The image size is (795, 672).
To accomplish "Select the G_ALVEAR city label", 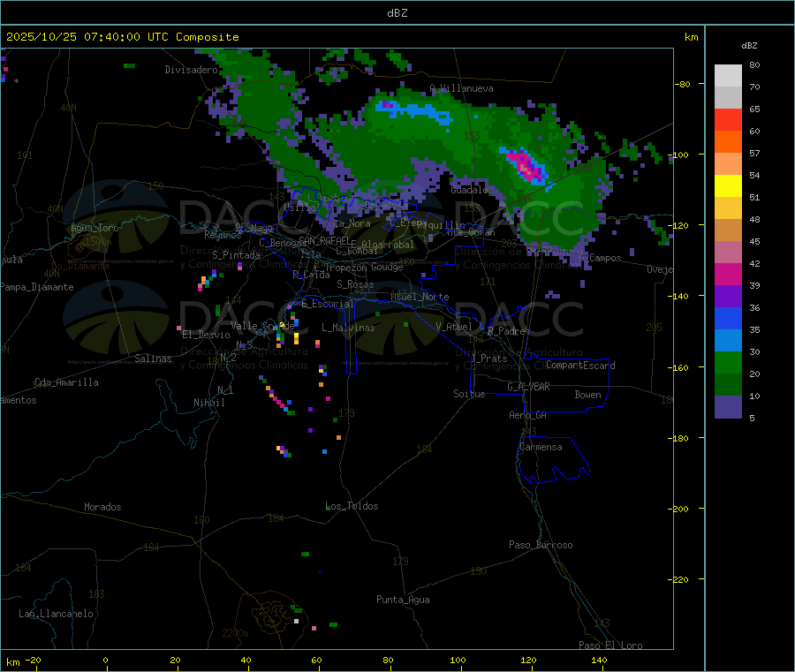I will [x=528, y=387].
